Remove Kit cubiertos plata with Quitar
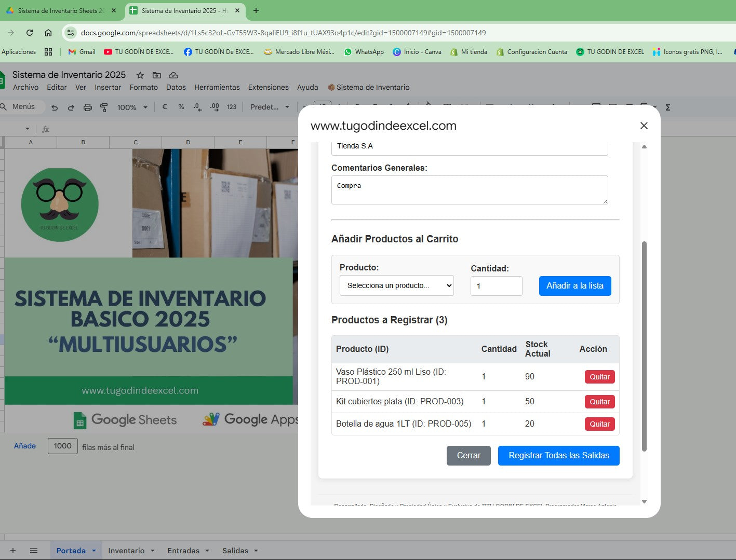Screen dimensions: 736x560 pos(599,402)
